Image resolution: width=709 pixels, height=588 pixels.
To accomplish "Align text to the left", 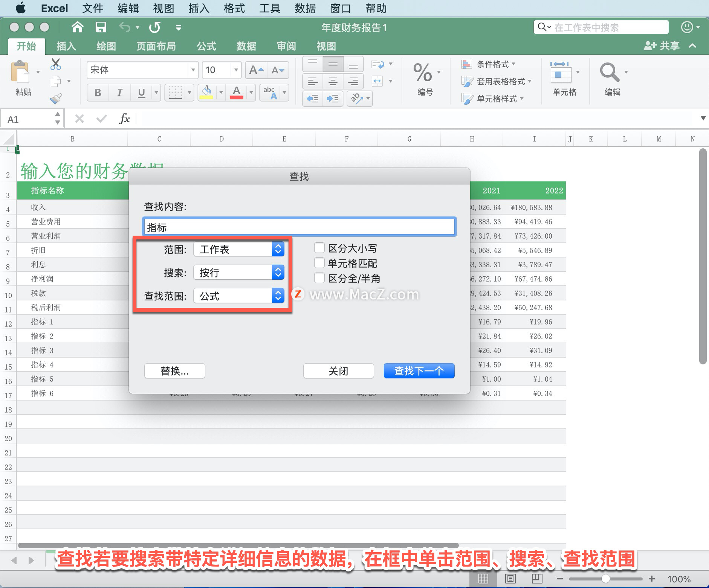I will [x=313, y=81].
